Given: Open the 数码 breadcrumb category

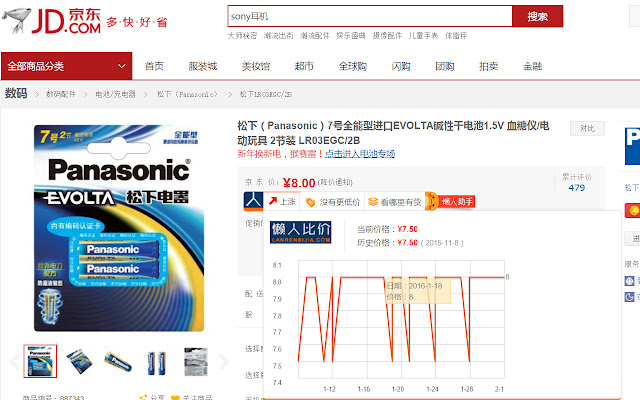Looking at the screenshot, I should (16, 93).
